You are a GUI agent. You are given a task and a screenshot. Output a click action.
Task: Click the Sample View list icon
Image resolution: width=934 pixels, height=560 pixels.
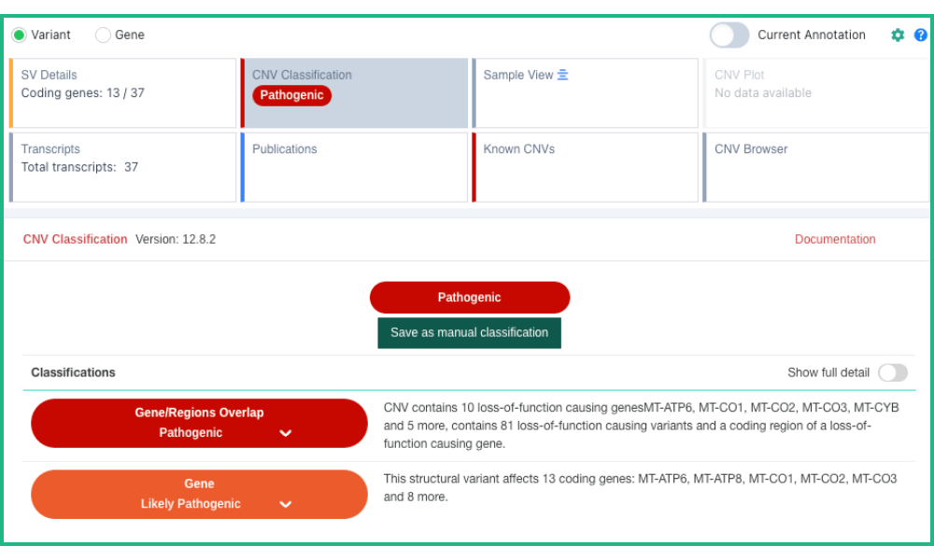pyautogui.click(x=563, y=75)
